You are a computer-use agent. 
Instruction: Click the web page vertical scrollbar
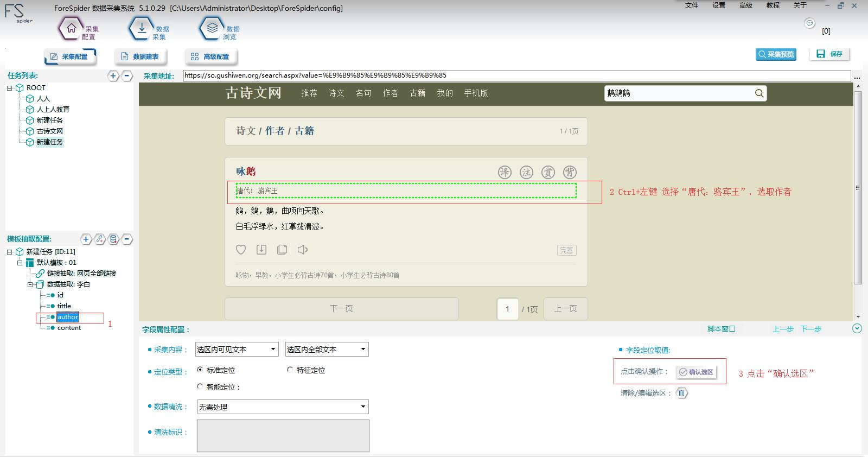pyautogui.click(x=858, y=188)
